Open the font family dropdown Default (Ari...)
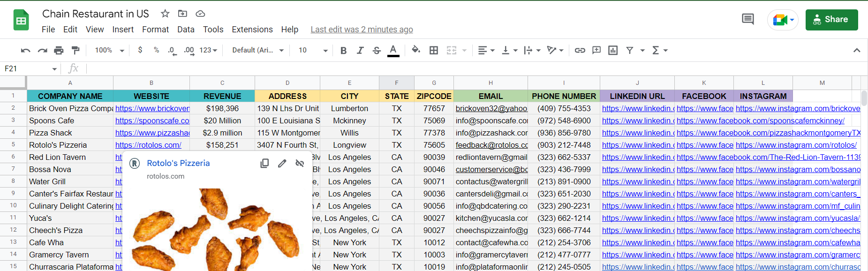Screen dimensions: 868x271 click(258, 50)
